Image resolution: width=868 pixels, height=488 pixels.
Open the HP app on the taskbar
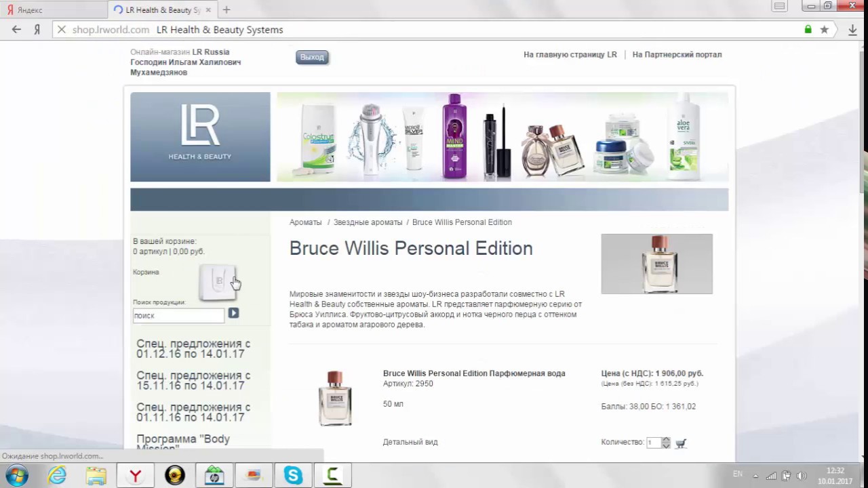214,475
